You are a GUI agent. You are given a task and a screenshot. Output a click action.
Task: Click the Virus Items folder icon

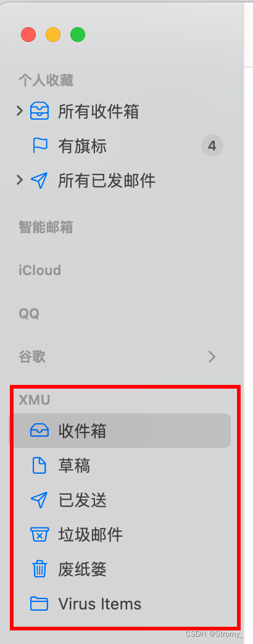[x=39, y=604]
